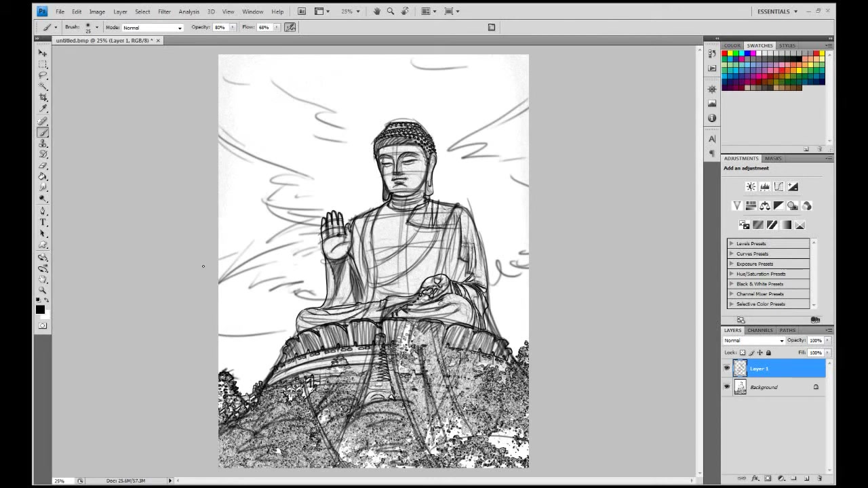Add an Exposure adjustment layer
Screen dimensions: 868x488
click(793, 186)
